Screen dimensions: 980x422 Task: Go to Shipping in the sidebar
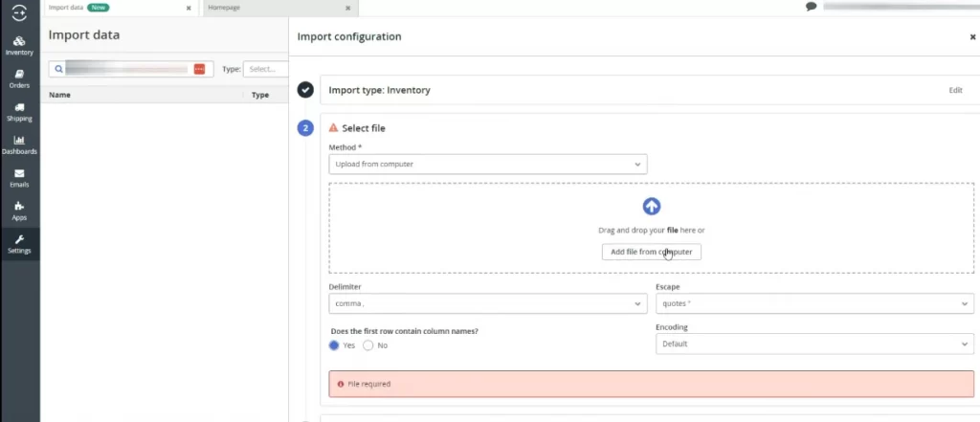(19, 111)
